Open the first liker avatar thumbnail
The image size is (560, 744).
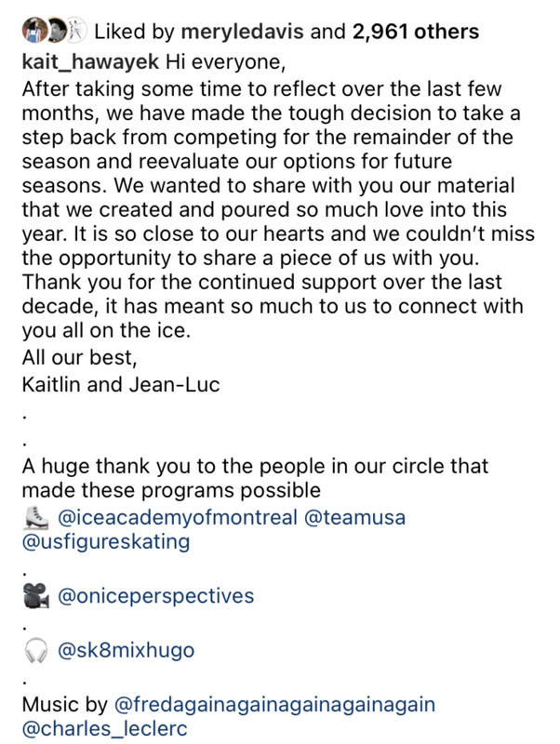click(x=33, y=31)
